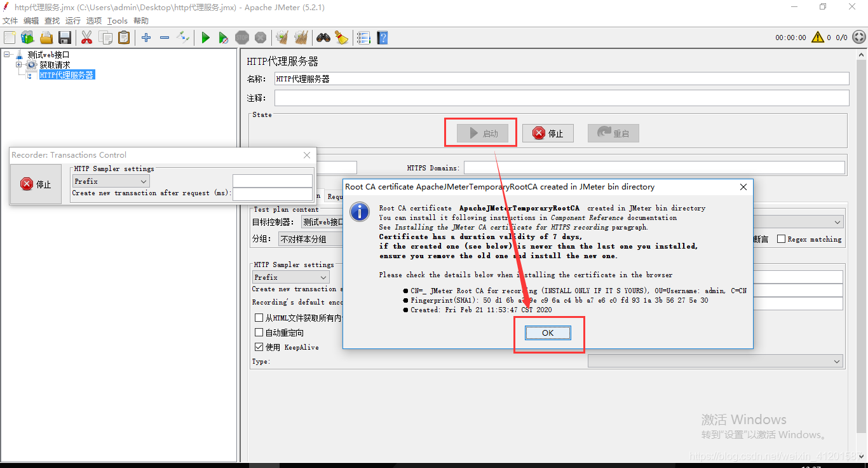868x468 pixels.
Task: Open the Tools menu
Action: tap(118, 21)
